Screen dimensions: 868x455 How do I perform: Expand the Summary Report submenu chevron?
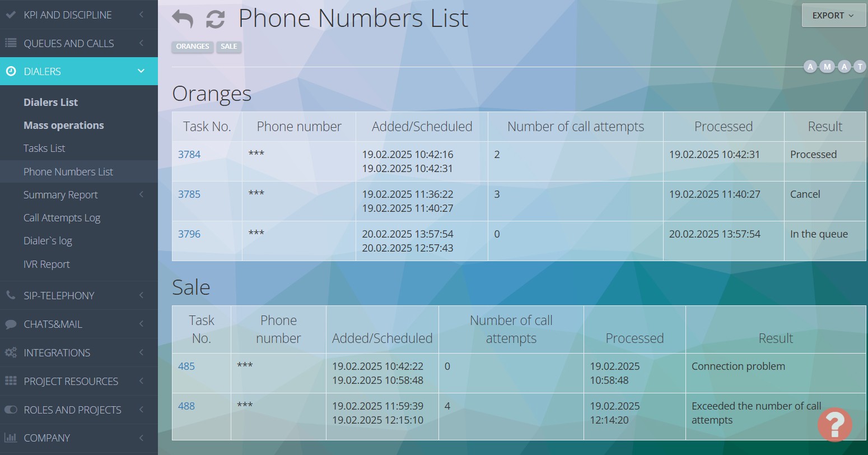pos(142,194)
